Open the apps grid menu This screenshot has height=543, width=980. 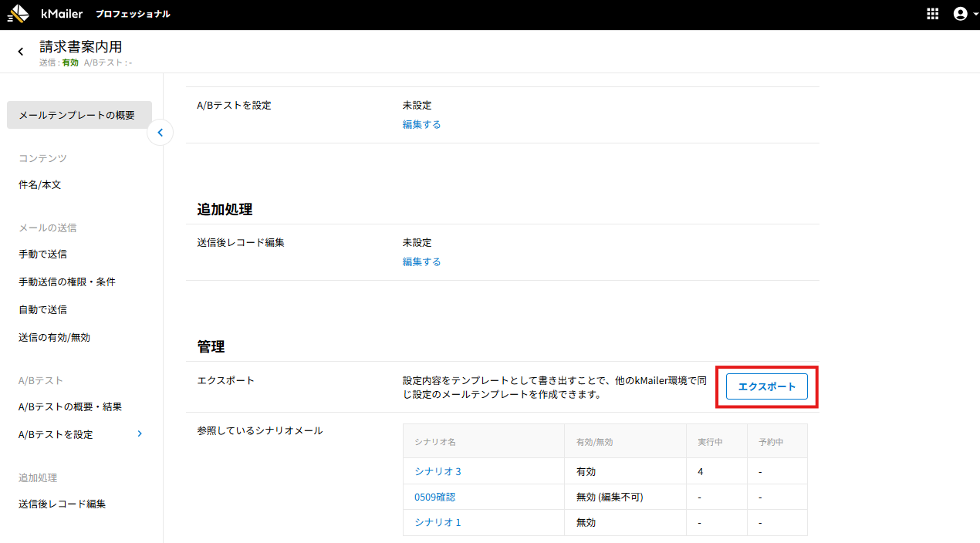932,14
